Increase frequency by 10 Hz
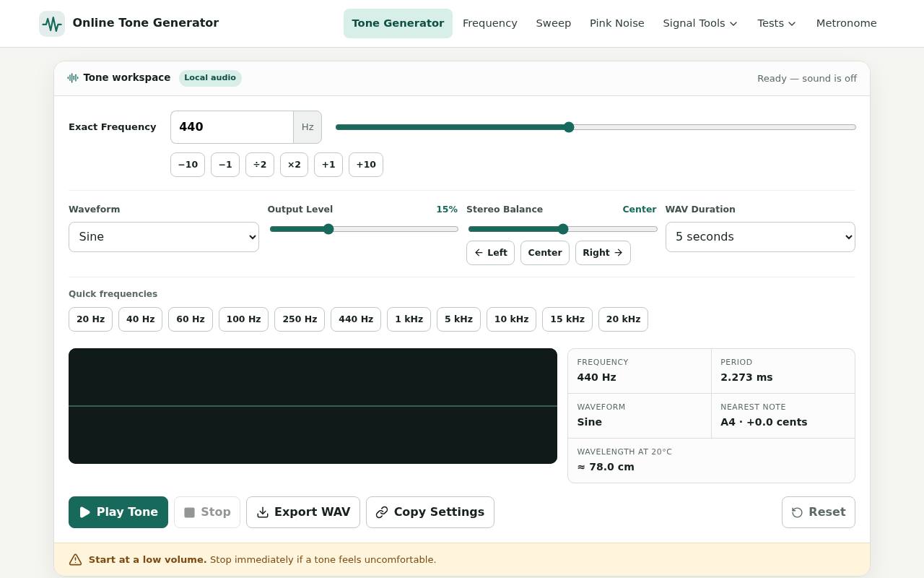Image resolution: width=924 pixels, height=578 pixels. (x=366, y=165)
